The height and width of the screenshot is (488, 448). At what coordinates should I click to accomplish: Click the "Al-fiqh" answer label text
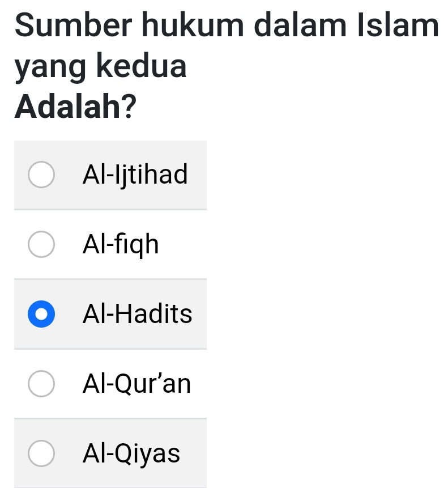[x=121, y=245]
